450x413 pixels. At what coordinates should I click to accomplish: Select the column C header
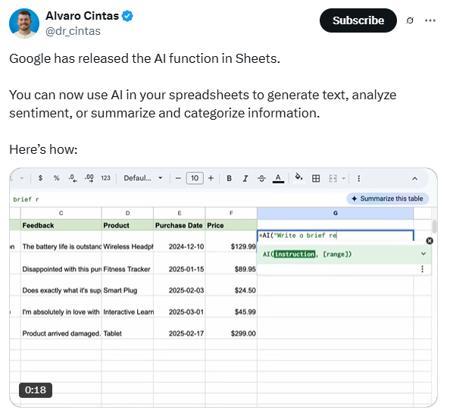pos(61,213)
